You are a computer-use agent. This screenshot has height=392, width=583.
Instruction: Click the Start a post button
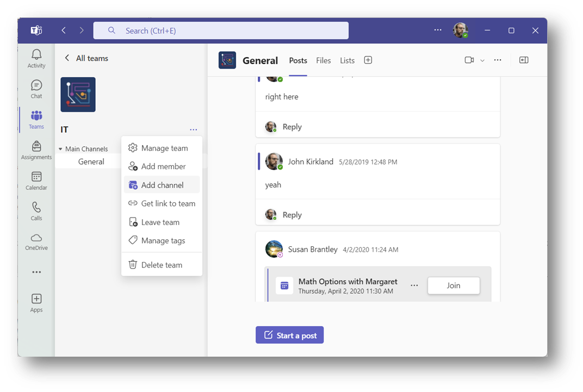pos(289,335)
